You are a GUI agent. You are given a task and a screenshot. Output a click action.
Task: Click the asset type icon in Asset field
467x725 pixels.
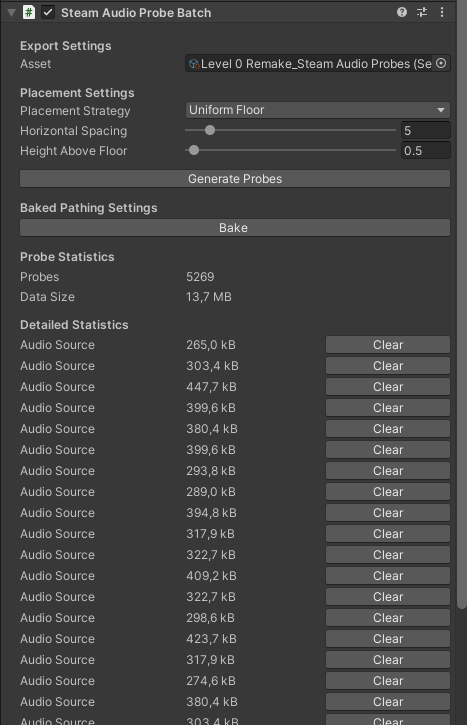[194, 64]
